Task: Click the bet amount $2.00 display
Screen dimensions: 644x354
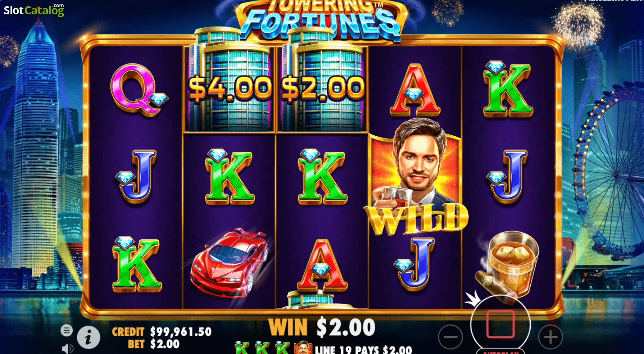Action: (x=165, y=344)
